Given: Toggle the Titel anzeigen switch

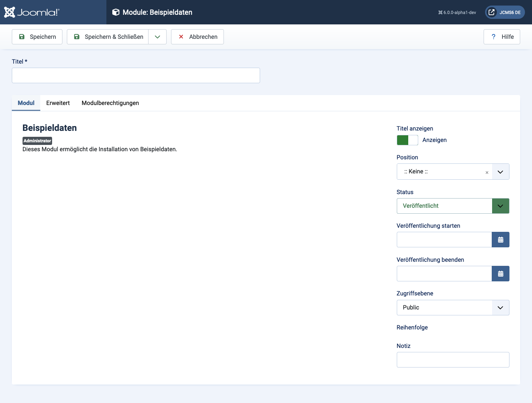Looking at the screenshot, I should pos(407,140).
